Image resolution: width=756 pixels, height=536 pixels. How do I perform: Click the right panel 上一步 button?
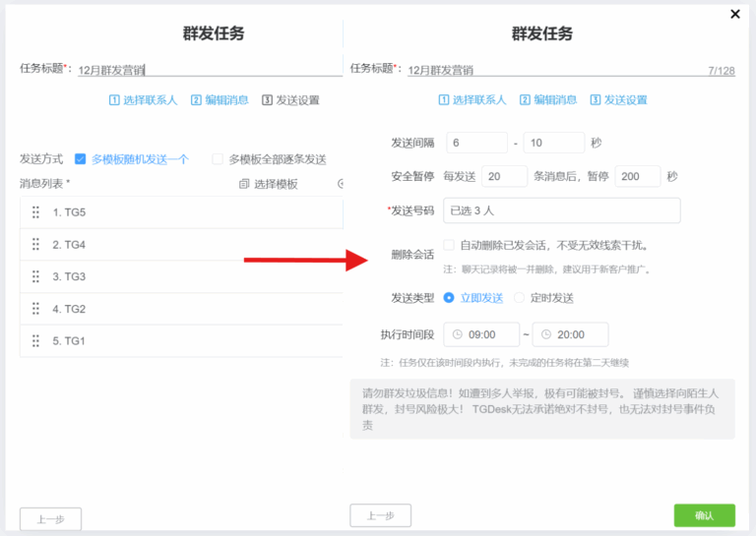point(380,515)
